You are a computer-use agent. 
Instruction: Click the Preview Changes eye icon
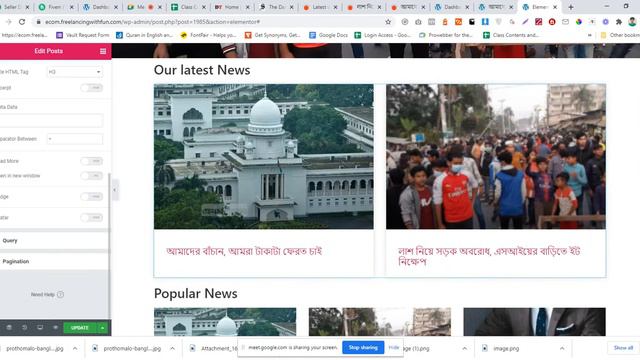56,328
